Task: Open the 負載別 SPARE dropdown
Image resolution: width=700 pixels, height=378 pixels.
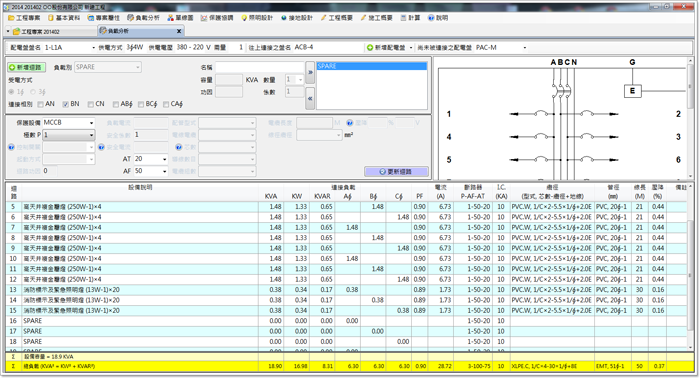Action: 138,67
